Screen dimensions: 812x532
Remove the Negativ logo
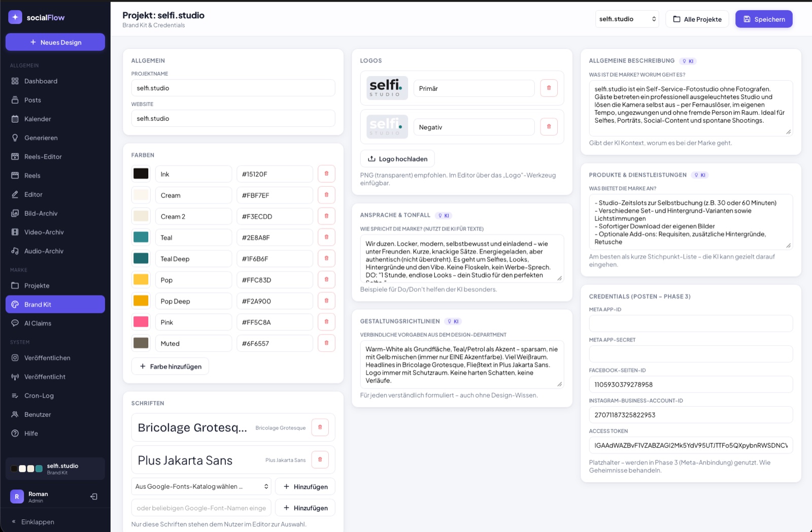[549, 126]
